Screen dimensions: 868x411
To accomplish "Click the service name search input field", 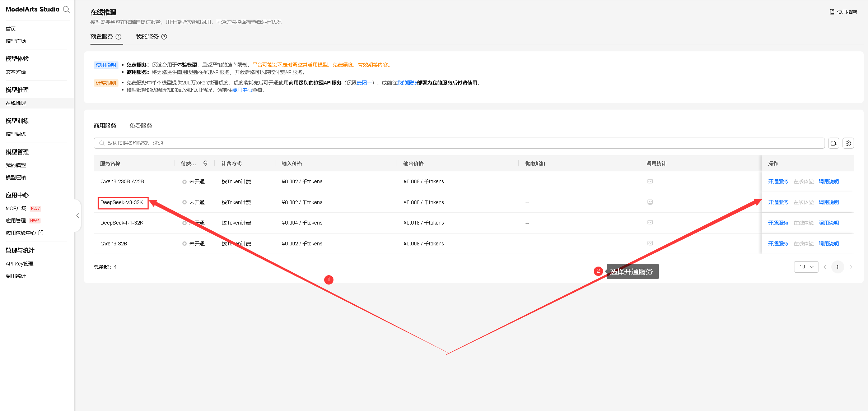I will (x=459, y=143).
